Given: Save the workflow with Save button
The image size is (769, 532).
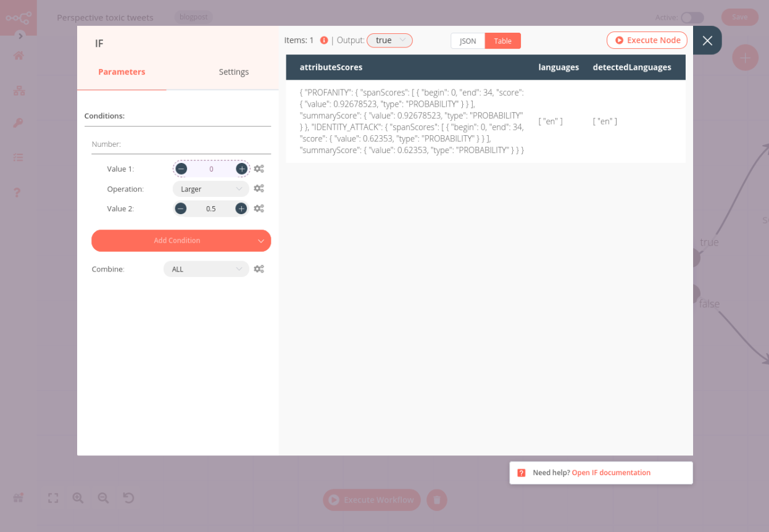Looking at the screenshot, I should point(740,17).
